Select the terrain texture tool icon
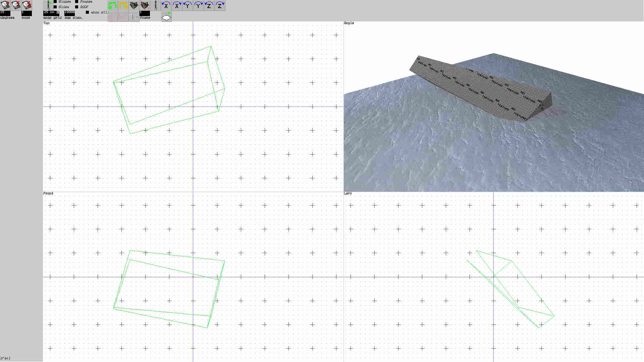Screen dimensions: 644x362 [x=134, y=5]
